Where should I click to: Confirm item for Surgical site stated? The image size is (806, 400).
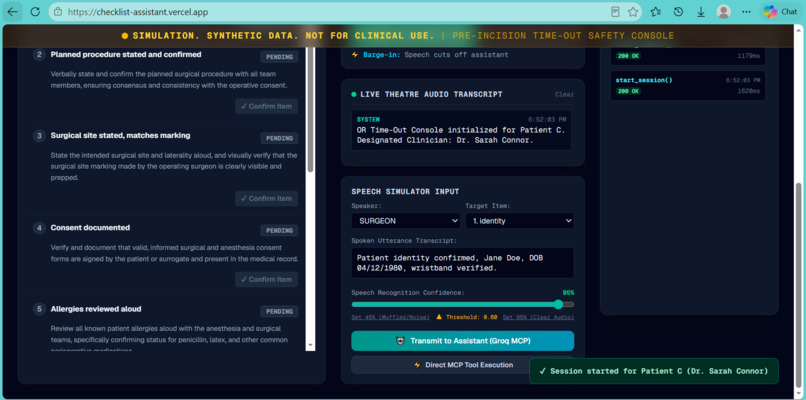pyautogui.click(x=266, y=198)
